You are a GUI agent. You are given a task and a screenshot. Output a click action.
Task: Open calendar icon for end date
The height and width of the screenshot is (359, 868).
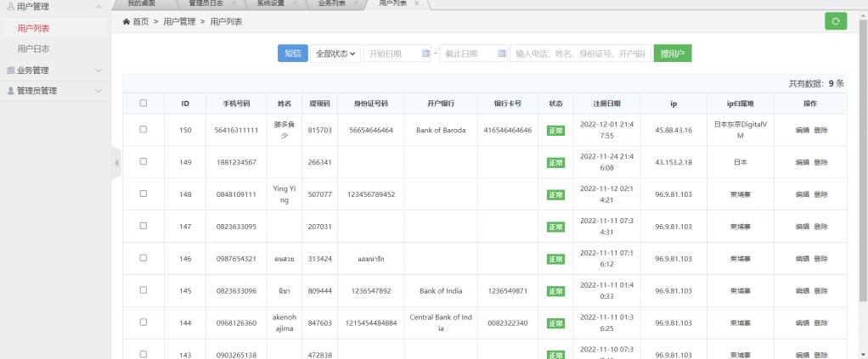tap(502, 53)
